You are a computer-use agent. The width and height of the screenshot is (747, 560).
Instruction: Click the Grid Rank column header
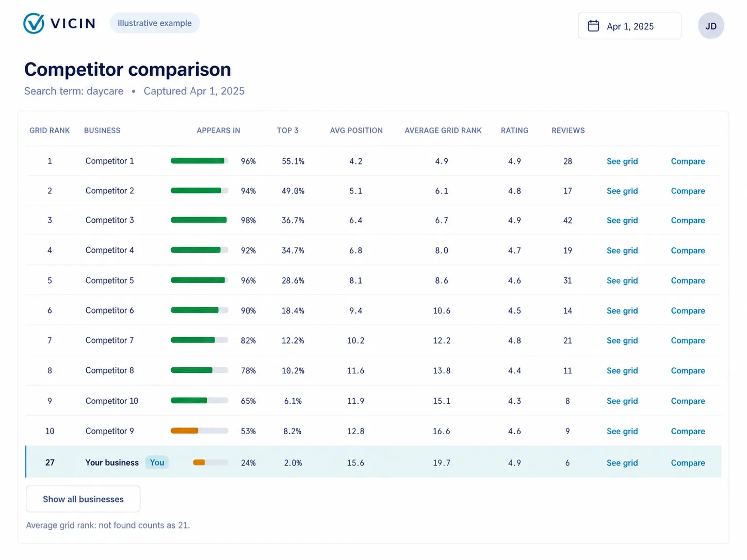click(50, 130)
